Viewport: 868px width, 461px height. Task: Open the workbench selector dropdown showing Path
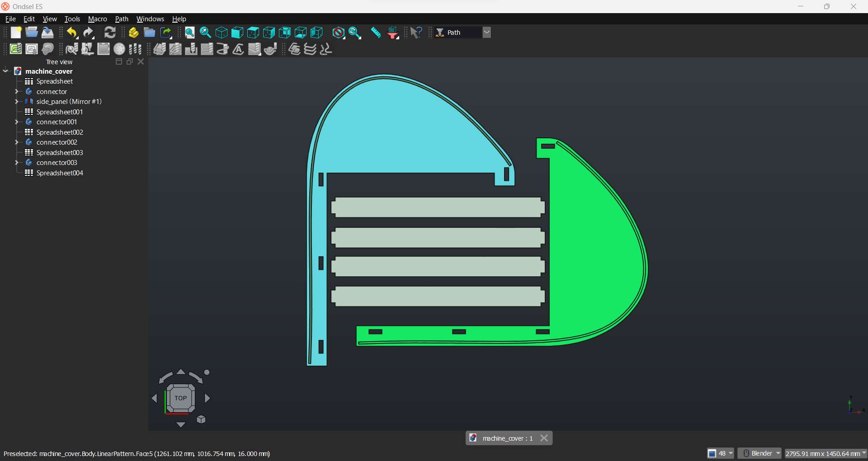click(x=486, y=33)
